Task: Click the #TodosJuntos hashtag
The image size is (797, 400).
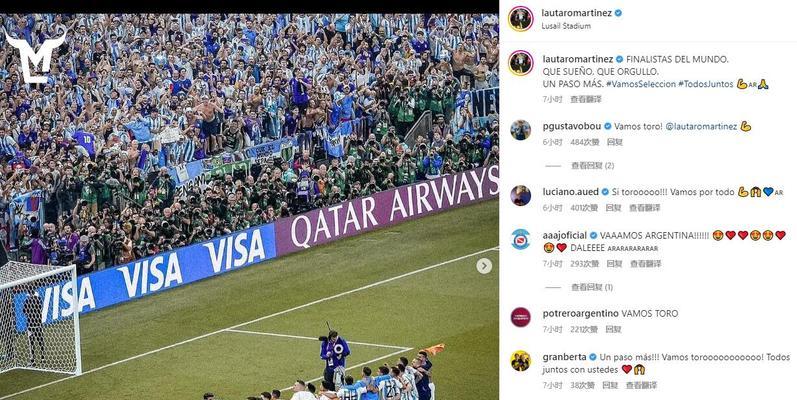Action: point(706,84)
